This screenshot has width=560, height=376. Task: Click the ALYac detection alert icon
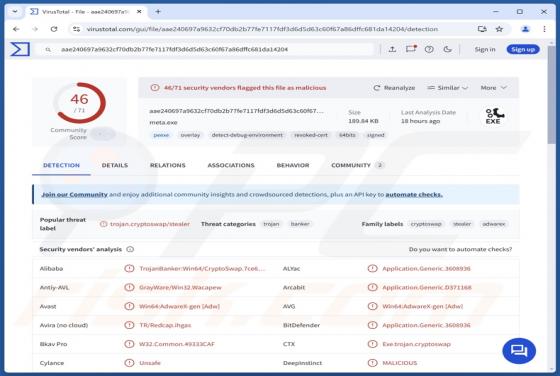(372, 268)
